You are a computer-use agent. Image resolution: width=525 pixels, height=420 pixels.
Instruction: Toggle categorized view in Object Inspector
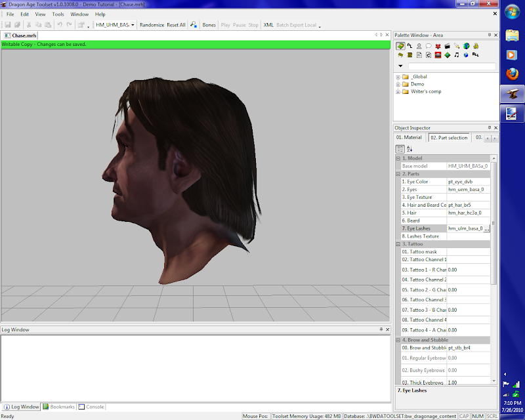[x=400, y=150]
